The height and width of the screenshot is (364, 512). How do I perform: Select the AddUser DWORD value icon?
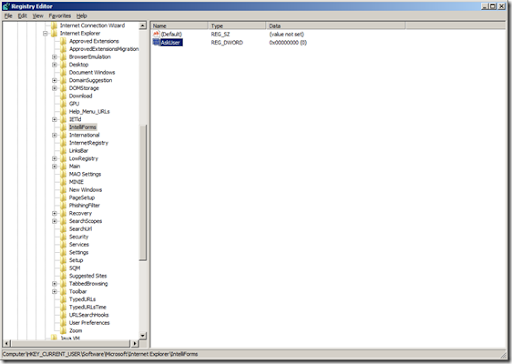156,42
